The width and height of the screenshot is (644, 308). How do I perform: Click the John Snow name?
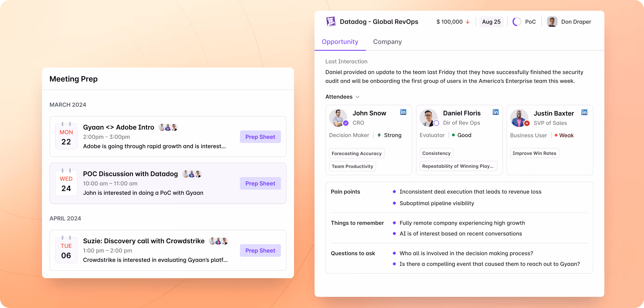point(369,113)
